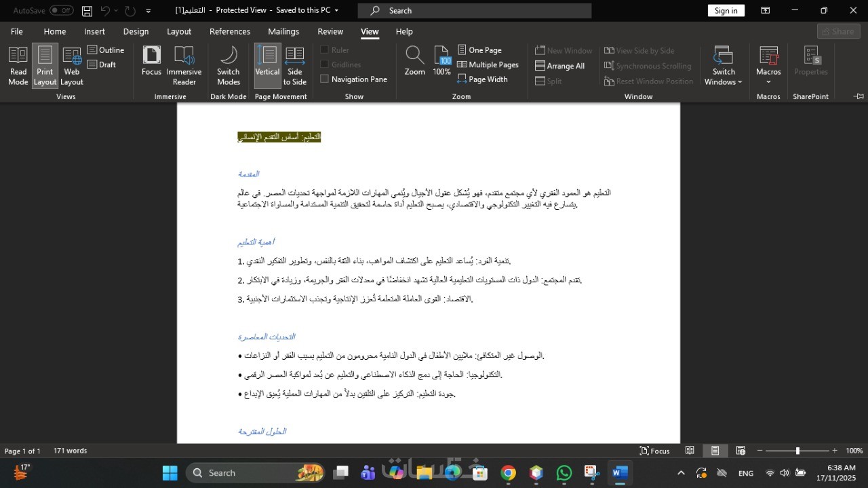Switch to the Insert tab
Image resolution: width=868 pixels, height=488 pixels.
pos(94,31)
